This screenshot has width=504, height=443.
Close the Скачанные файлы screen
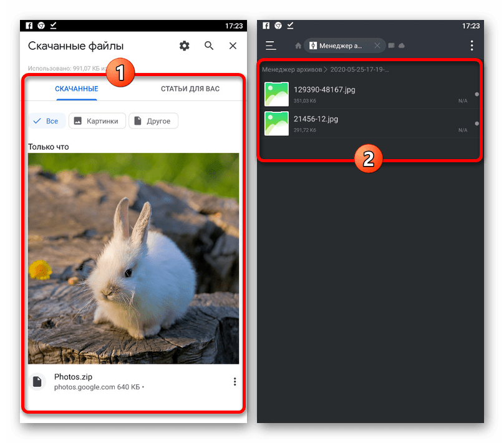[233, 46]
